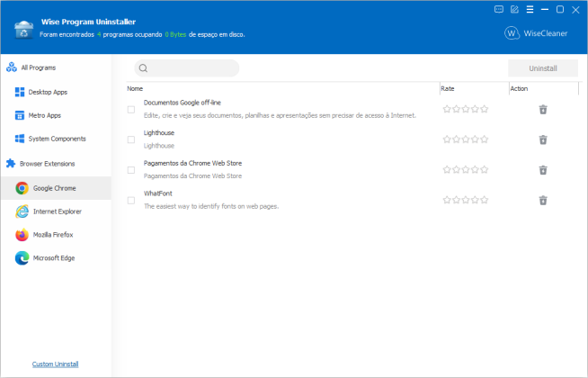Click the Wise Program Uninstaller recycle bin logo
The height and width of the screenshot is (378, 588).
pos(24,30)
